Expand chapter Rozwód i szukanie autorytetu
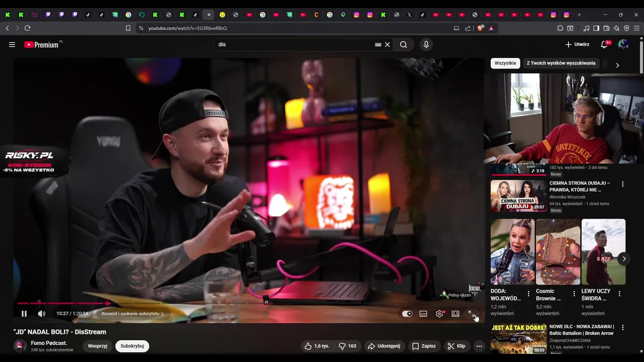The image size is (644, 362). (132, 314)
